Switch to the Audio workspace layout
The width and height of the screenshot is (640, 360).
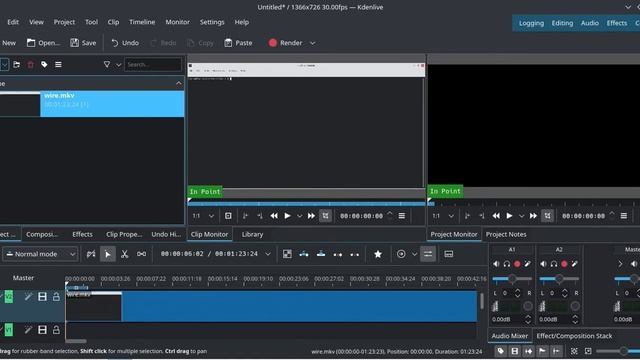(x=590, y=23)
